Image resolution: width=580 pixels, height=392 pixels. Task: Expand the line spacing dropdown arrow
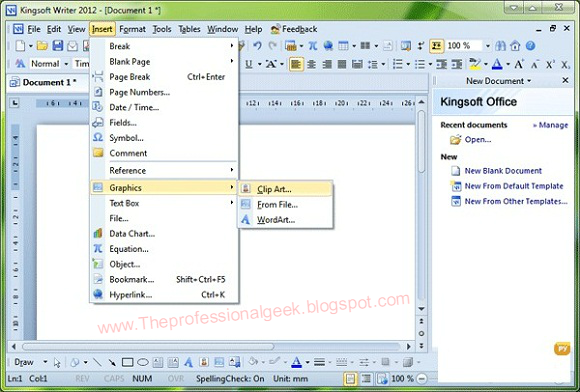[x=383, y=64]
